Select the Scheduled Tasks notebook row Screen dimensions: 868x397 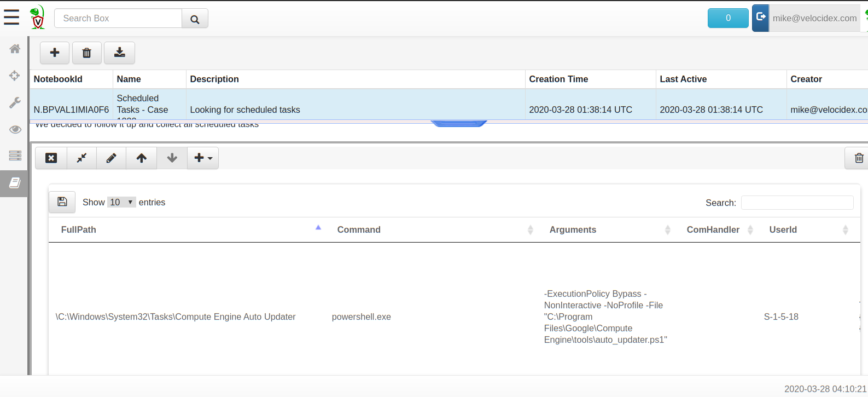[273, 105]
